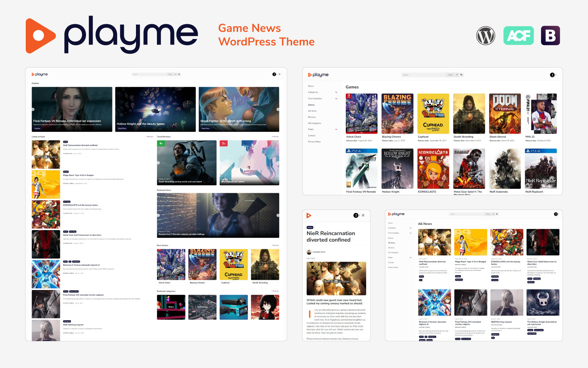Image resolution: width=588 pixels, height=368 pixels.
Task: Open the search magnifier in the Games page header
Action: click(462, 75)
